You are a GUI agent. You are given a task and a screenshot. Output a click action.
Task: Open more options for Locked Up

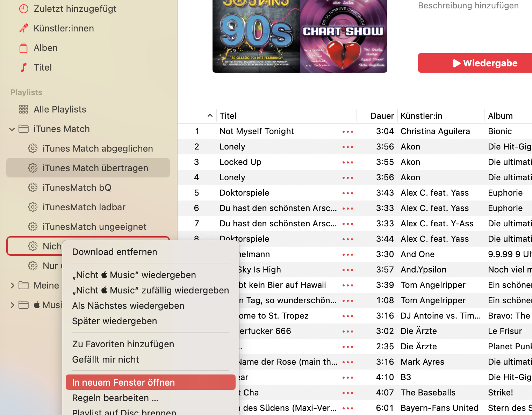click(347, 162)
